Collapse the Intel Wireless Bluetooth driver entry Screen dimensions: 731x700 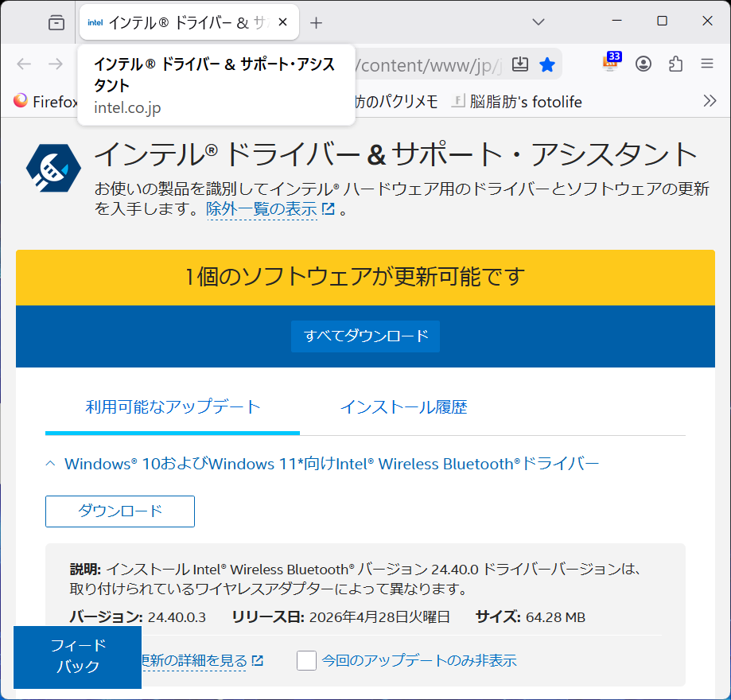pos(50,464)
